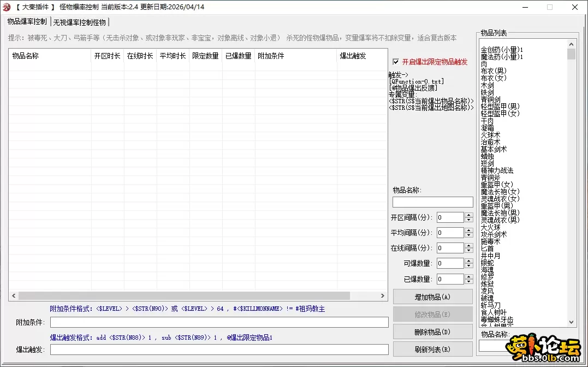
Task: Click the 爆出触发 column header
Action: coord(362,56)
